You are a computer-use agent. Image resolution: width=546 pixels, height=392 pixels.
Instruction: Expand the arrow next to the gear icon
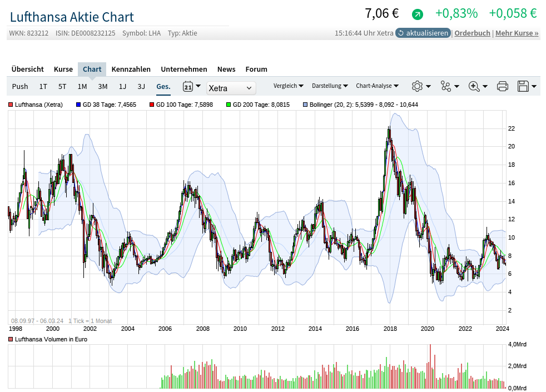428,86
